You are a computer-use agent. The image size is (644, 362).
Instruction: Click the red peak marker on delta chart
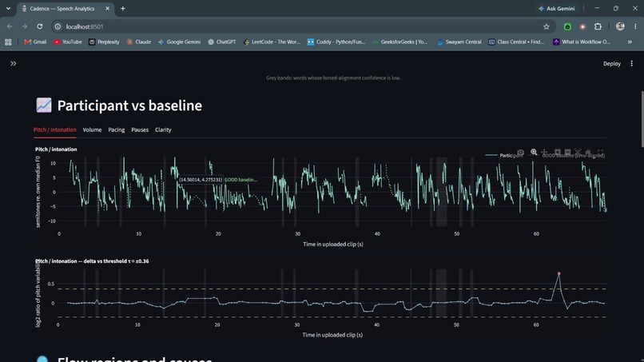[x=559, y=273]
